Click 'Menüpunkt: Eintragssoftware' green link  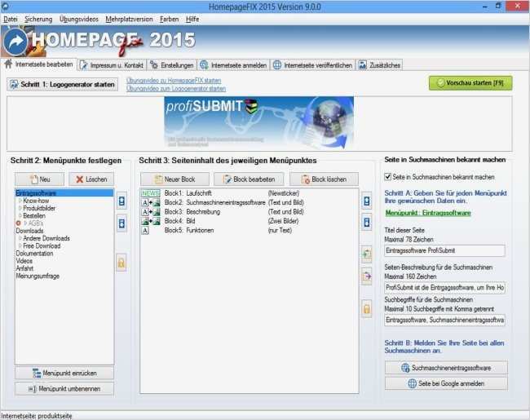(x=428, y=213)
